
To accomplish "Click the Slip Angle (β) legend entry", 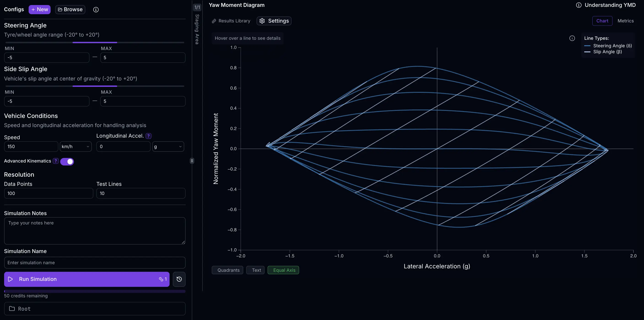I will (603, 52).
